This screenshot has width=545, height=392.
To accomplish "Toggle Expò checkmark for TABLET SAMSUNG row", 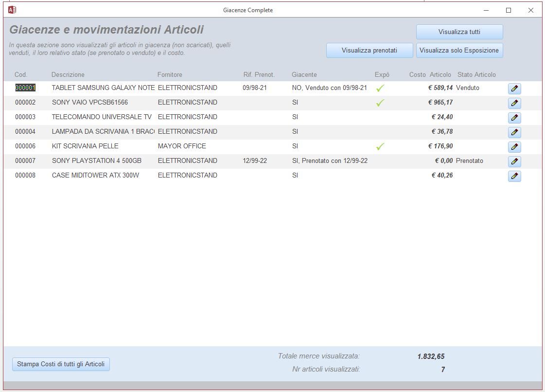I will [380, 89].
